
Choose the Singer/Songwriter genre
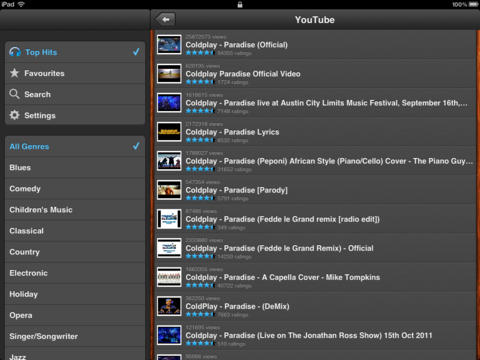75,336
